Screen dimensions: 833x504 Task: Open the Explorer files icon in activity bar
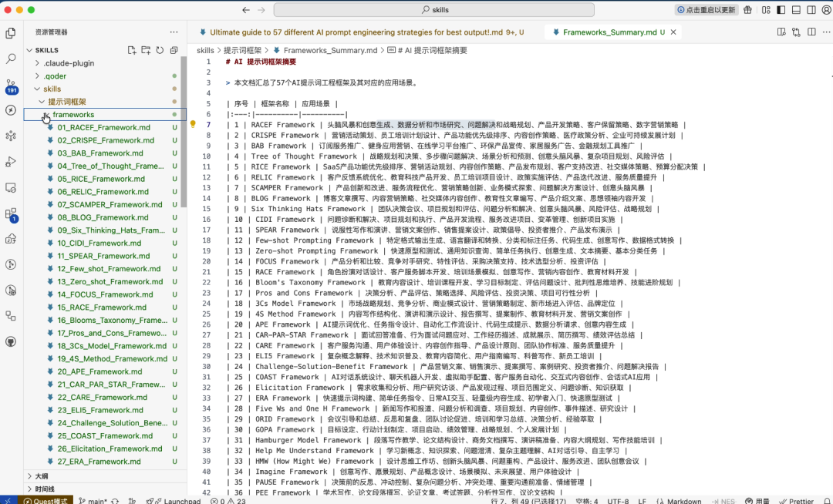[x=11, y=33]
